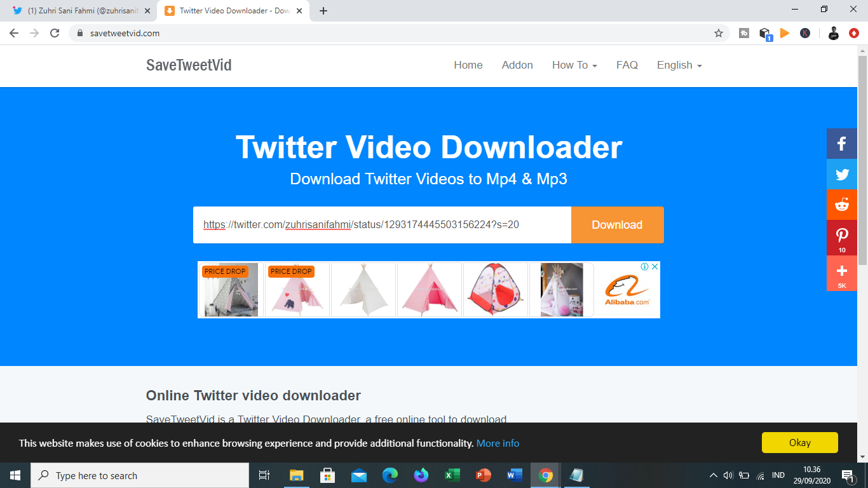This screenshot has width=868, height=488.
Task: Bookmark this page with star icon
Action: [719, 33]
